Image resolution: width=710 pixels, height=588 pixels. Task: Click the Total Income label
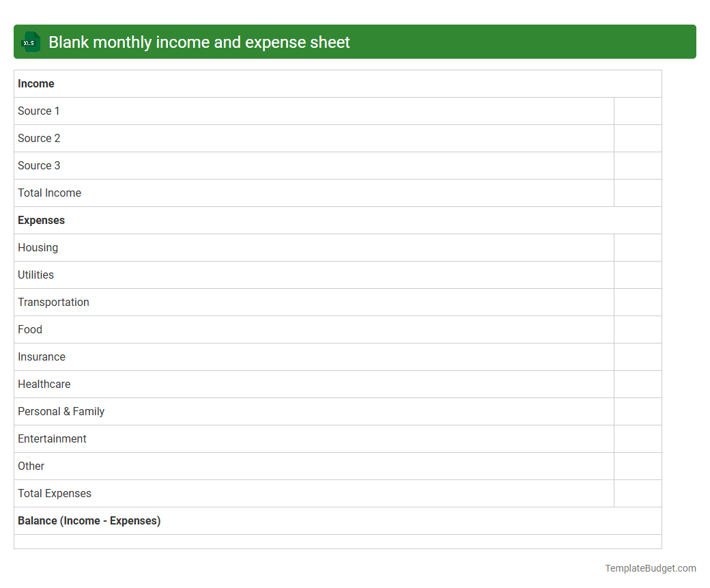(49, 193)
